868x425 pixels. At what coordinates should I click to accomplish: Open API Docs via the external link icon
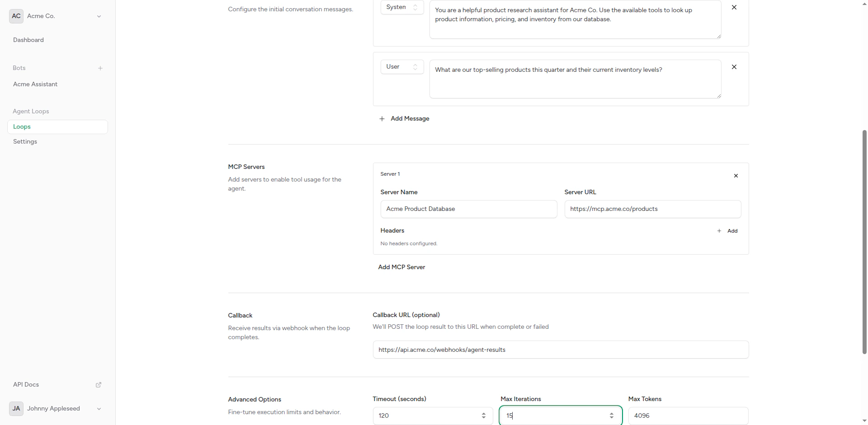pos(98,385)
